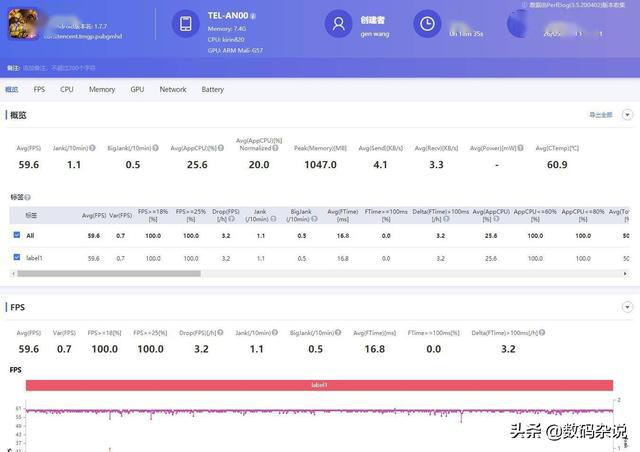Click help icon beside Normalized AppCPU

tap(276, 148)
